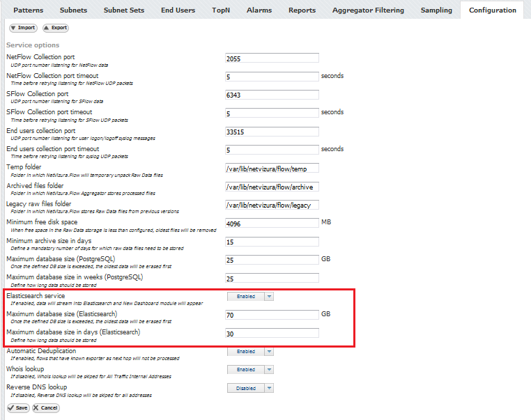Switch to the Patterns tab

(28, 10)
